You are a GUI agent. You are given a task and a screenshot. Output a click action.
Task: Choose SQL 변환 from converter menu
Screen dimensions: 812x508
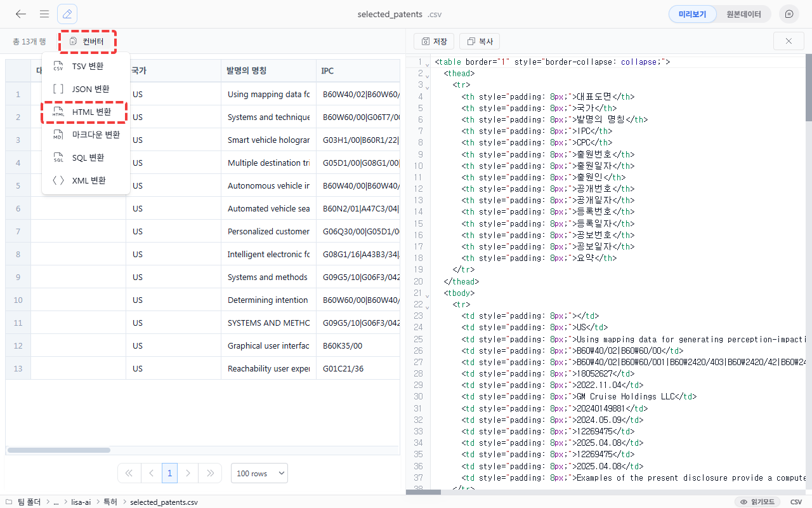click(86, 157)
